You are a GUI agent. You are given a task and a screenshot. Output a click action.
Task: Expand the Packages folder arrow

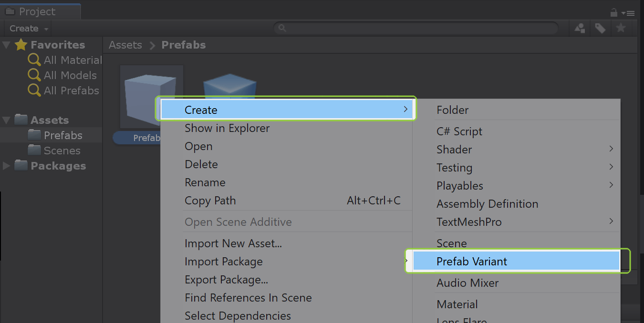click(x=6, y=166)
